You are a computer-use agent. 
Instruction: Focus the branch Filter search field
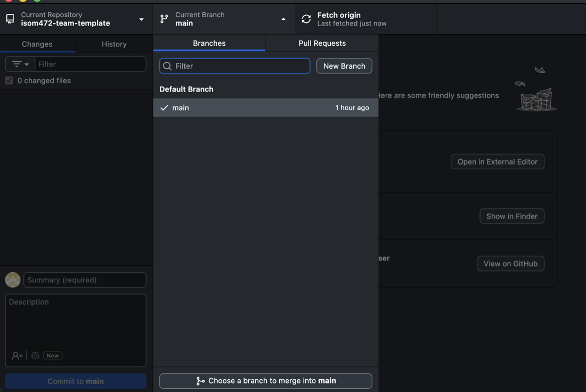(x=235, y=66)
